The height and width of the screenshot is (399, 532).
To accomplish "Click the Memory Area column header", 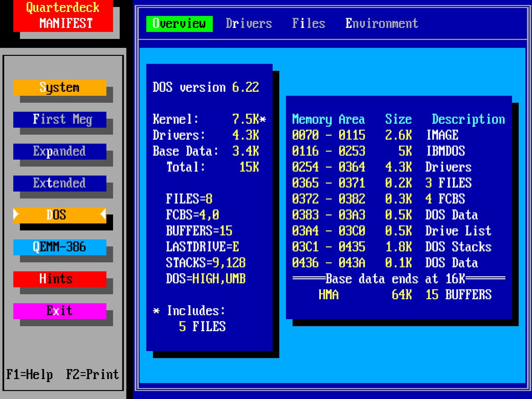I will point(329,119).
